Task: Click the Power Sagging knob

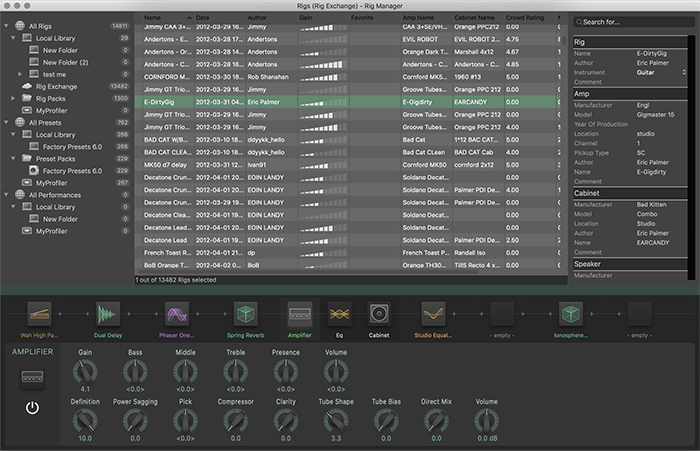Action: coord(135,421)
